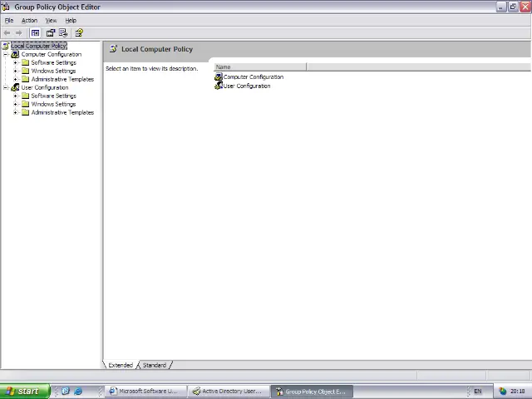
Task: Click User Configuration icon in right pane
Action: 219,86
